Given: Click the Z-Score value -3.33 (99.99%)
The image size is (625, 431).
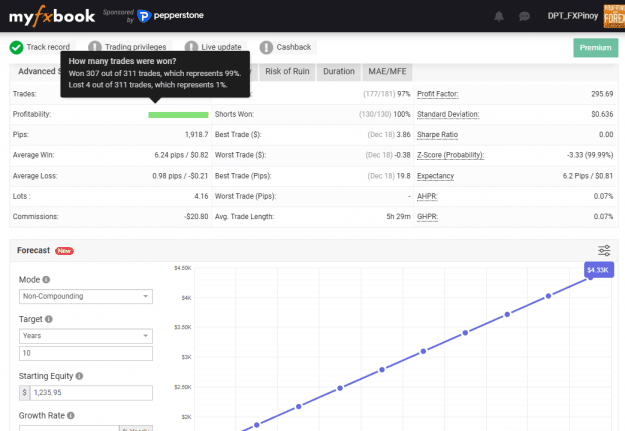Looking at the screenshot, I should (x=590, y=155).
